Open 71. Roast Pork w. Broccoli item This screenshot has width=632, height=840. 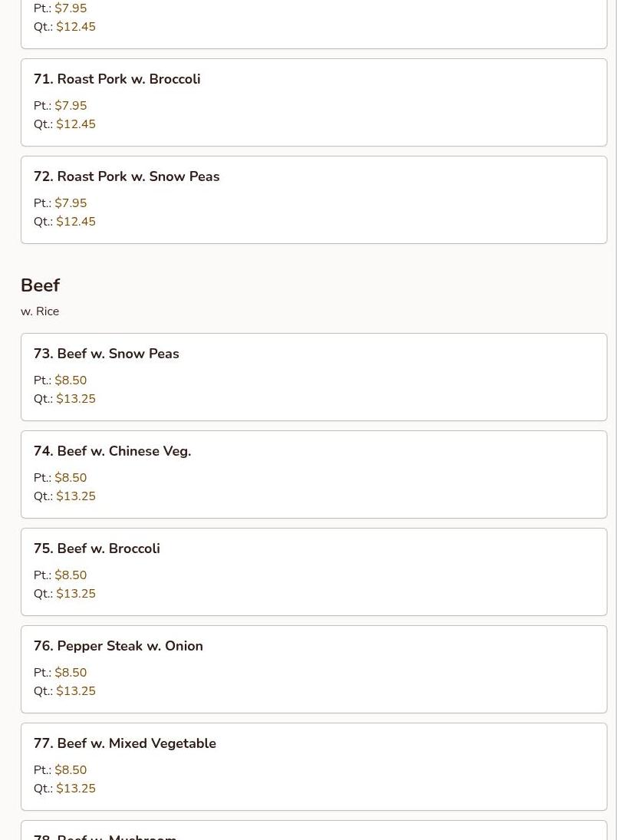tap(314, 102)
